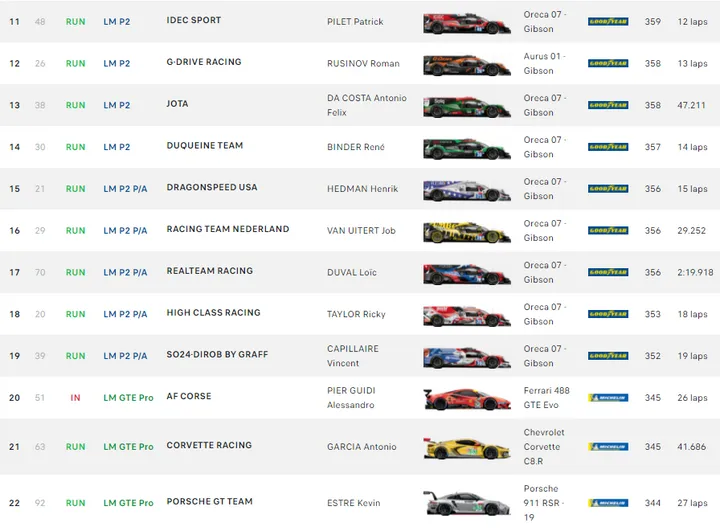Viewport: 720px width, 530px height.
Task: Click the High Class Racing car image
Action: (x=467, y=316)
